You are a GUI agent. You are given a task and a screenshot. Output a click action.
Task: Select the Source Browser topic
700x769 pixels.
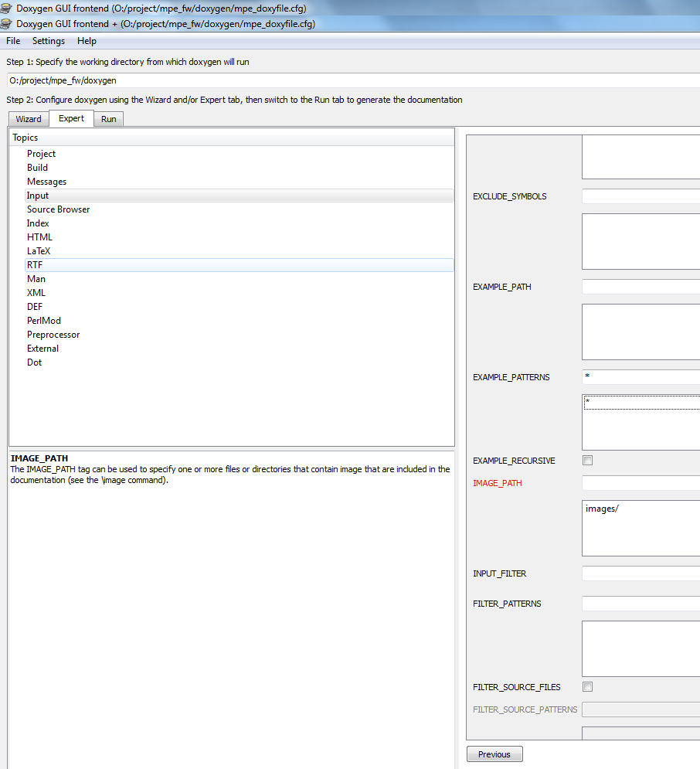pos(58,209)
